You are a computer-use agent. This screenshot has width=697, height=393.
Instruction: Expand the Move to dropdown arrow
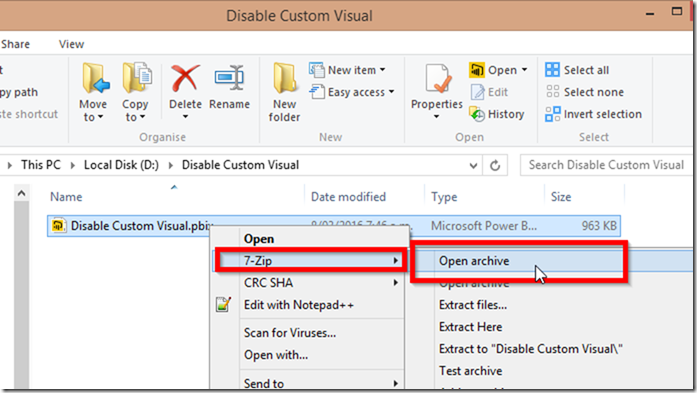(x=100, y=117)
